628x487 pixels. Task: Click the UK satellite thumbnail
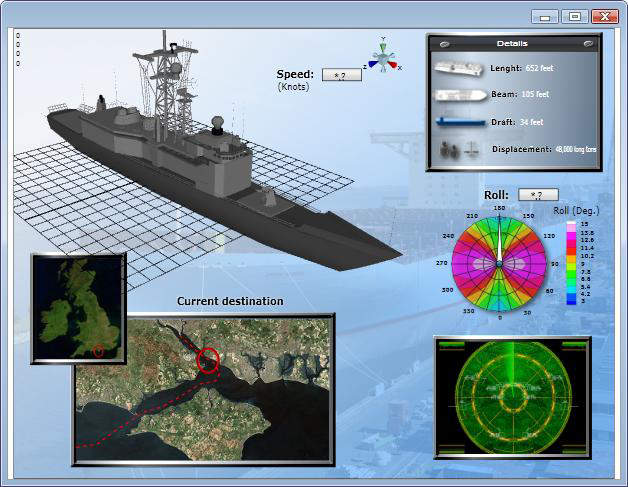pyautogui.click(x=78, y=307)
